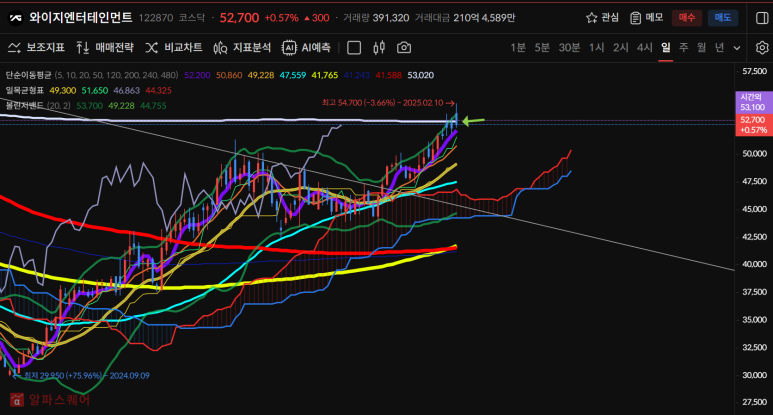This screenshot has height=415, width=773.
Task: Select the 년 yearly timeframe
Action: pyautogui.click(x=720, y=48)
